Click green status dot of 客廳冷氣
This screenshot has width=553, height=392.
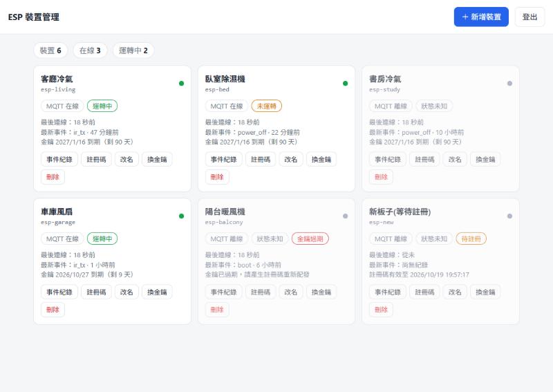tap(181, 83)
